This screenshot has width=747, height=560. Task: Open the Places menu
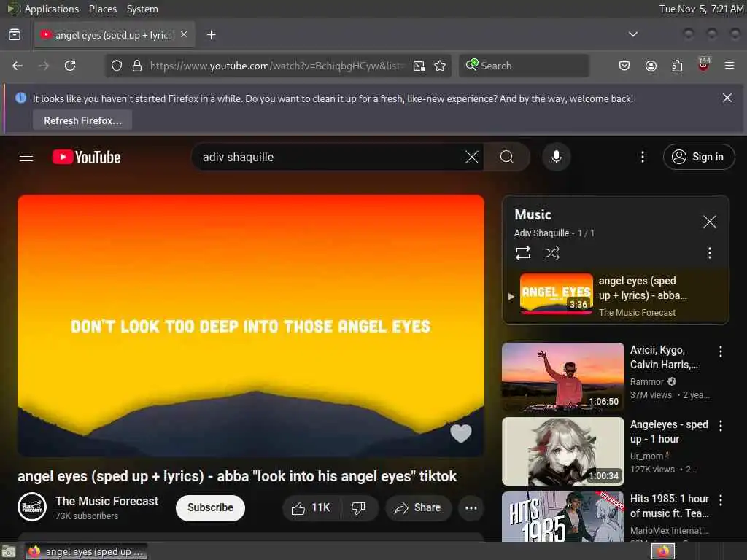click(102, 9)
